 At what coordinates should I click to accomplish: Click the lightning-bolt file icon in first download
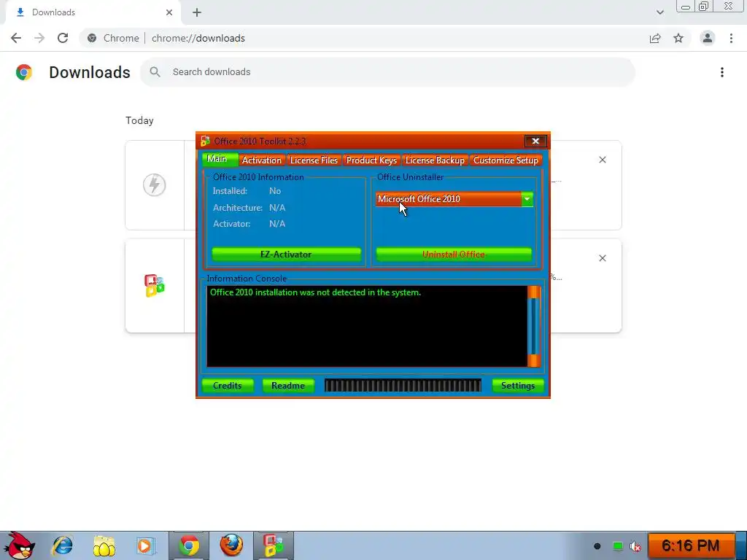pos(155,184)
